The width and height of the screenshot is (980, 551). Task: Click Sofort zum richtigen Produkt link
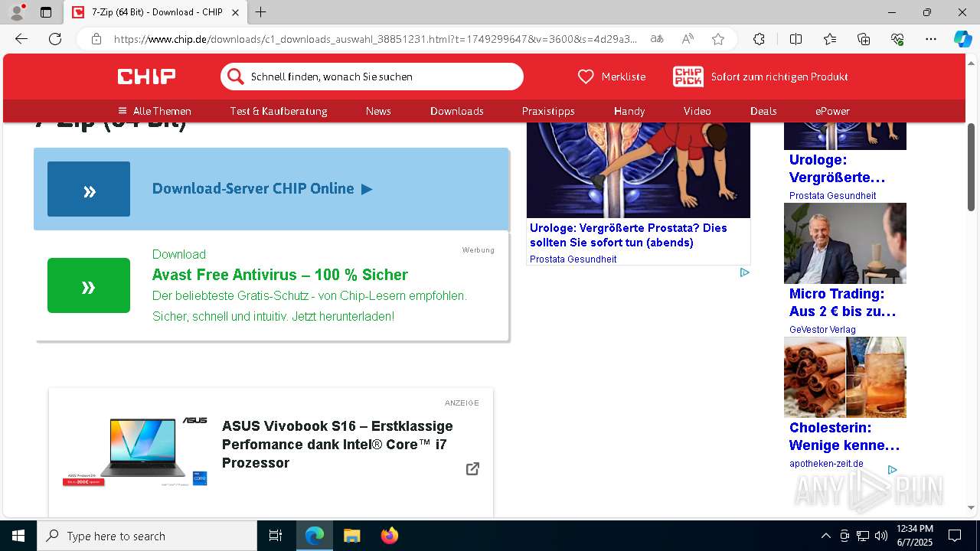click(x=779, y=77)
